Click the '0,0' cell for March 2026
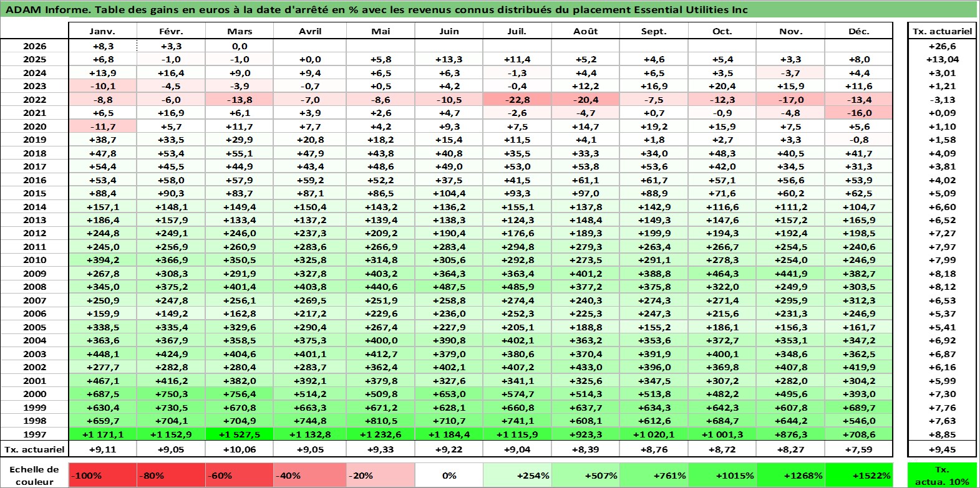The height and width of the screenshot is (488, 980). point(240,46)
